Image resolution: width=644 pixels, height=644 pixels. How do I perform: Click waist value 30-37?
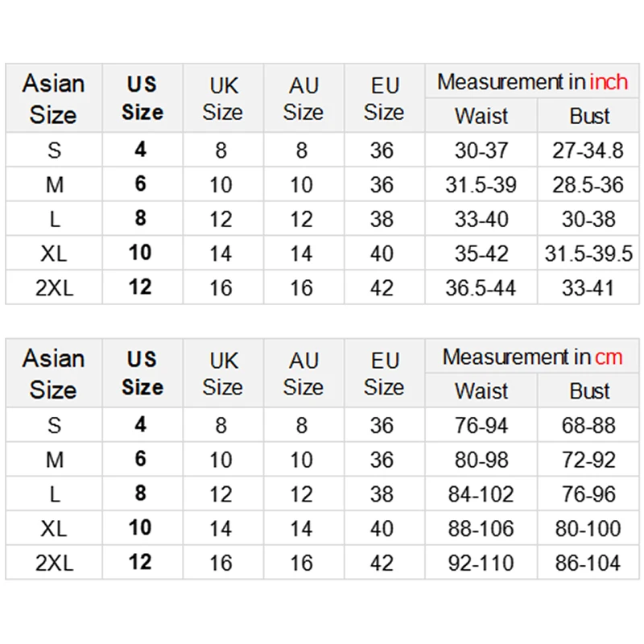point(481,151)
